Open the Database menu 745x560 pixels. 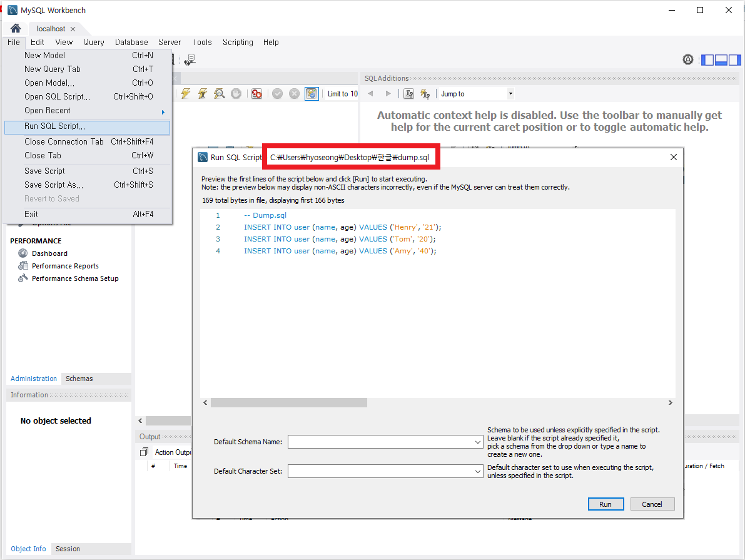131,43
